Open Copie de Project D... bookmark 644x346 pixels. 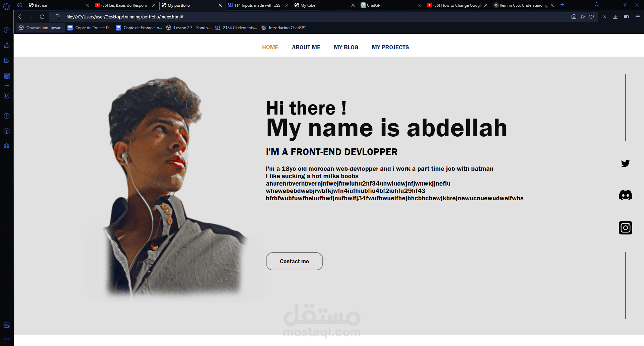[x=90, y=28]
